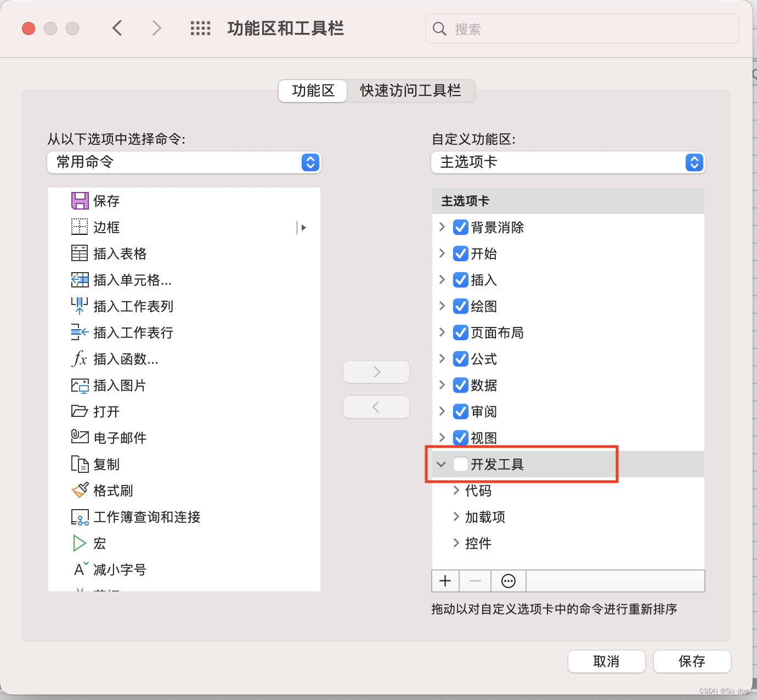Click the add-command right arrow button
The height and width of the screenshot is (700, 757).
coord(376,372)
